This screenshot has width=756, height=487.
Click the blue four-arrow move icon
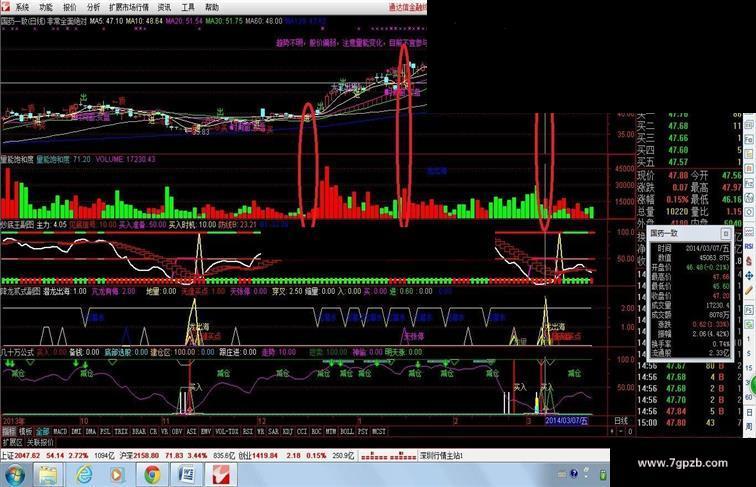pos(749,275)
